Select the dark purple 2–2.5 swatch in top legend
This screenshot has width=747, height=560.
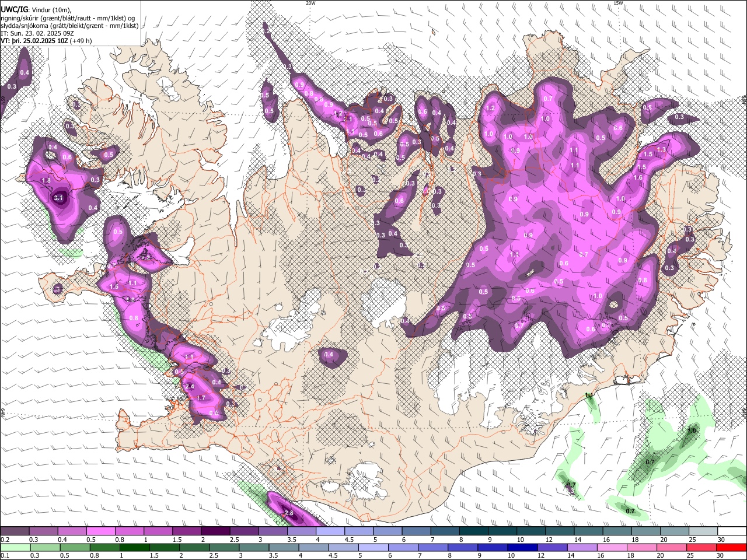click(x=216, y=531)
